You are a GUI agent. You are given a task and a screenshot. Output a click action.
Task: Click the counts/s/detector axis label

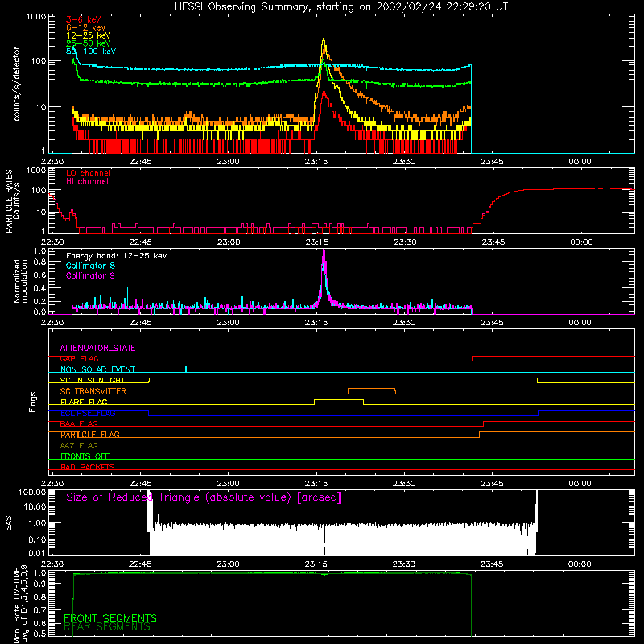pos(16,84)
